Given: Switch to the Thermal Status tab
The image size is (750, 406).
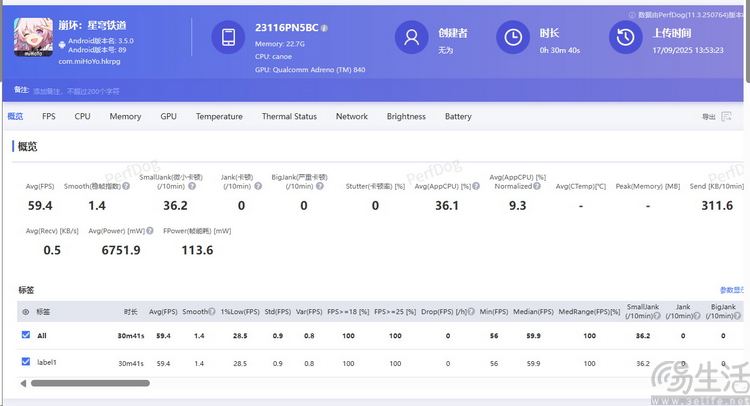Looking at the screenshot, I should click(289, 117).
